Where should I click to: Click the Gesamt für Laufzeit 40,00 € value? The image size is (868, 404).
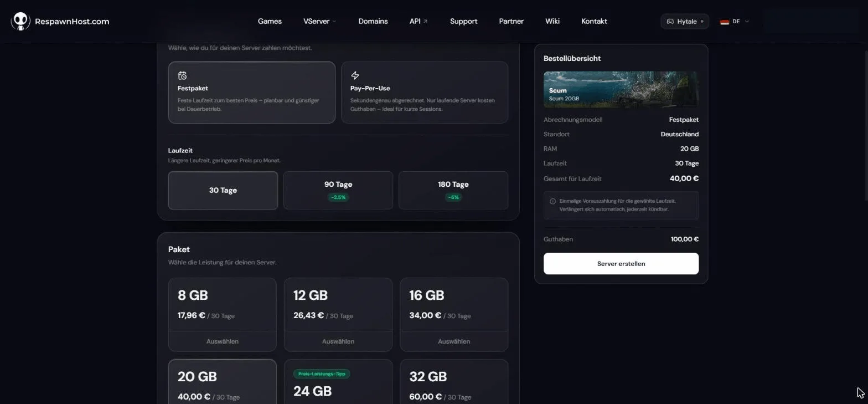tap(684, 178)
